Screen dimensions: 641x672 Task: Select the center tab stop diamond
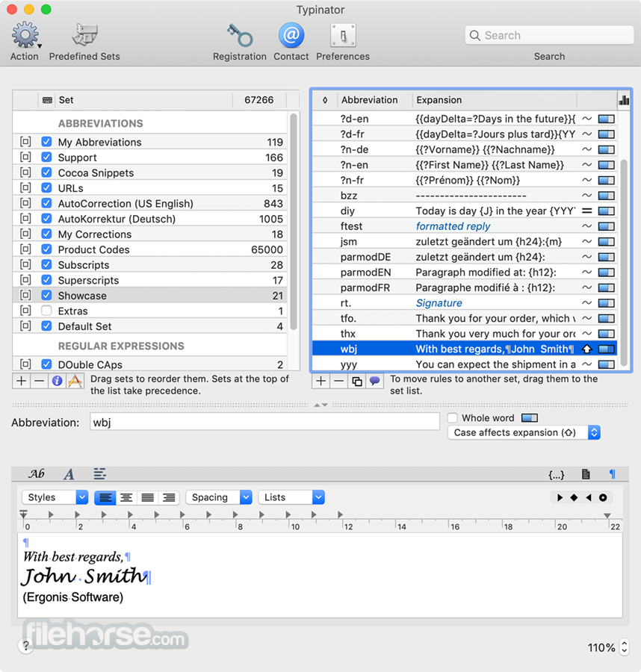pos(574,497)
